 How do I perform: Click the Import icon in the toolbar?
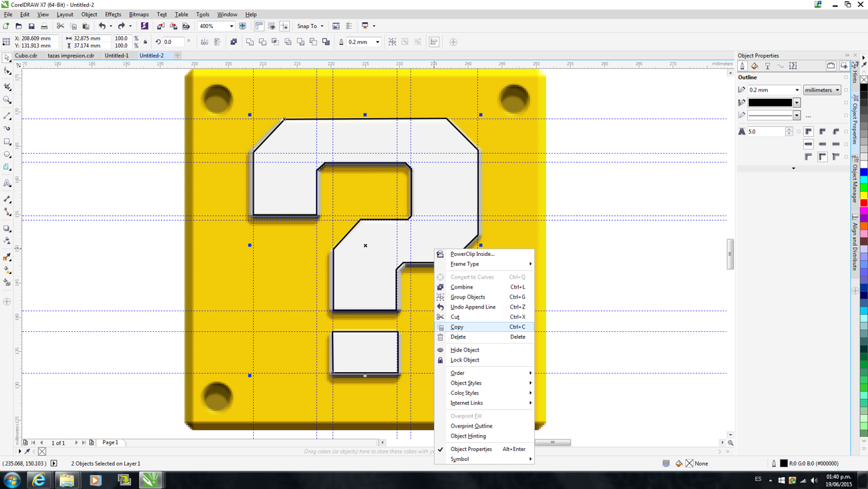160,26
